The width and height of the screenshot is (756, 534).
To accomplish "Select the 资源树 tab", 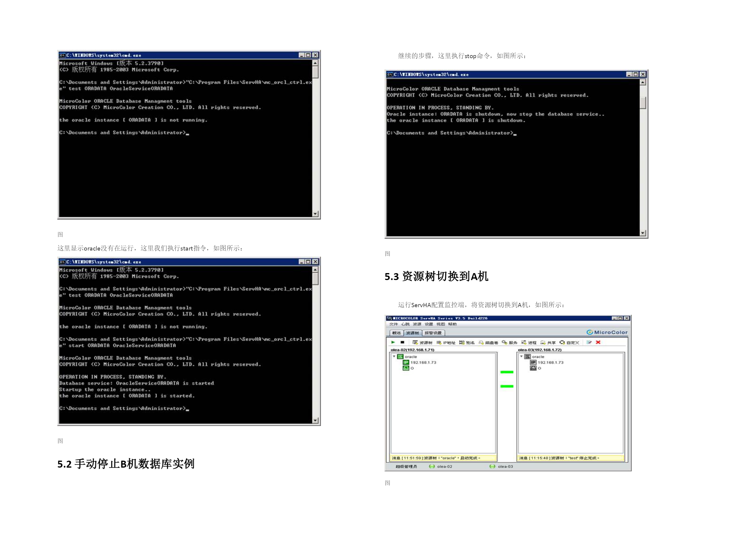I will pos(412,333).
